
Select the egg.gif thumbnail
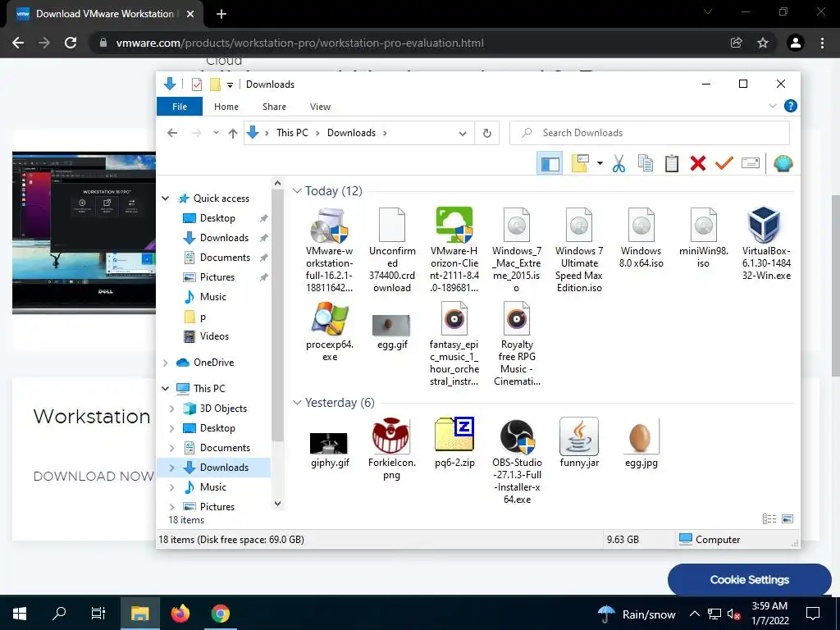click(392, 331)
